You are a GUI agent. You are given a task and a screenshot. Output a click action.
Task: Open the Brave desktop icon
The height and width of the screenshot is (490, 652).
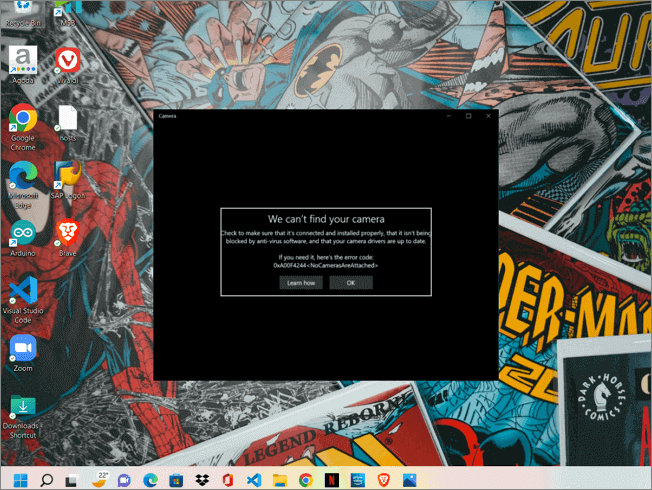coord(67,238)
